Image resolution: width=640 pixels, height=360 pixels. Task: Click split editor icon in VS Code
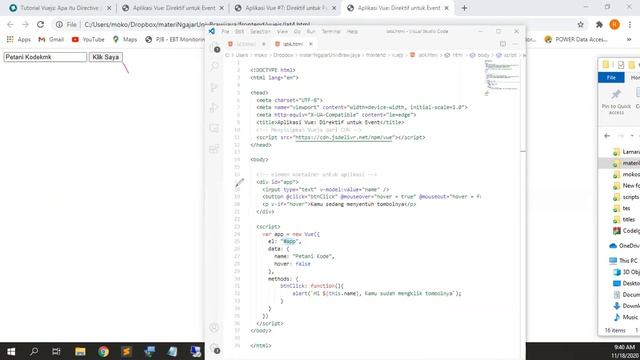(x=503, y=44)
